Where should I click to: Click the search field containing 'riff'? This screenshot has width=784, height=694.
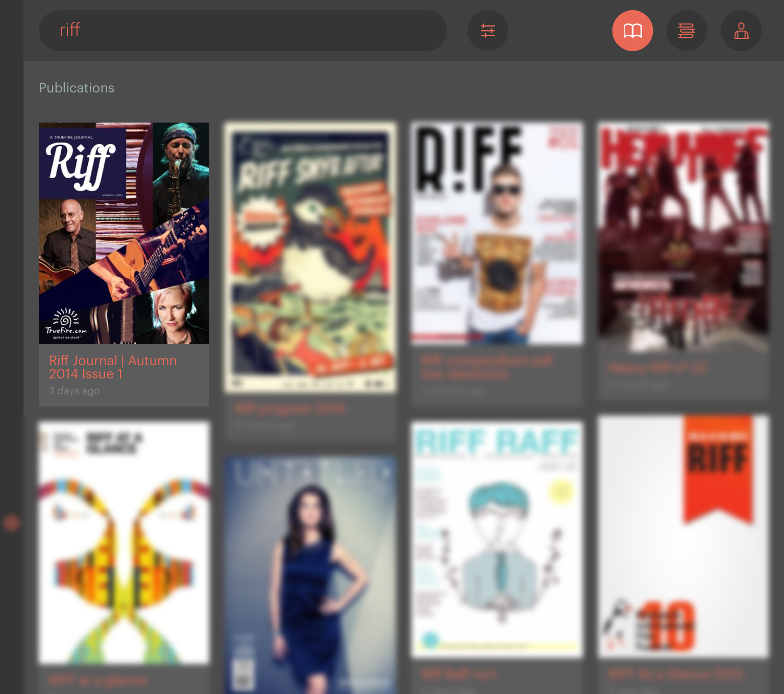pos(242,31)
